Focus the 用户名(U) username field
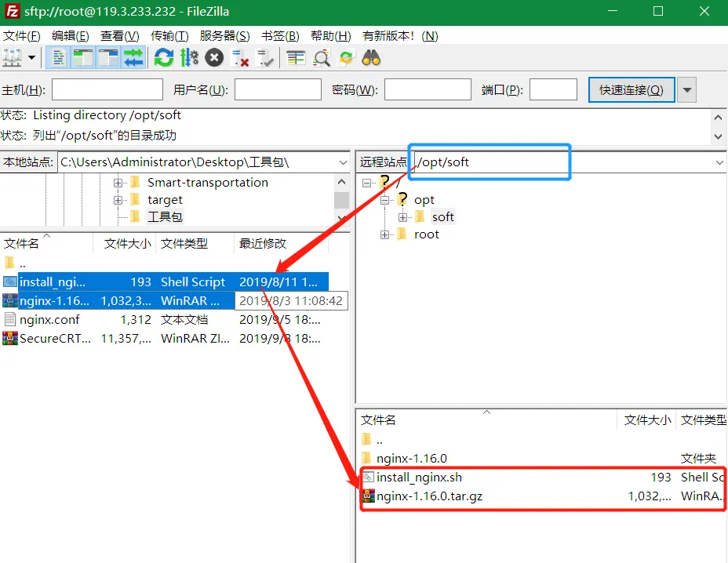The width and height of the screenshot is (728, 563). coord(278,89)
